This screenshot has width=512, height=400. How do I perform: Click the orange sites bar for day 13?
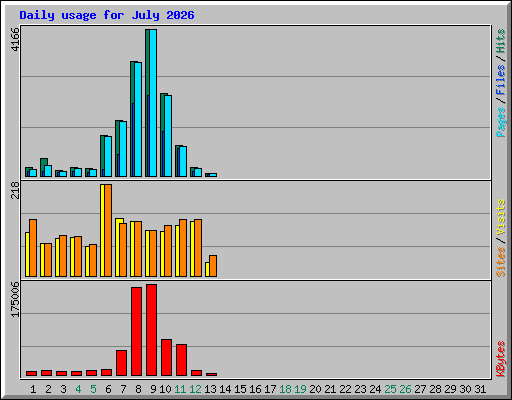(x=213, y=266)
